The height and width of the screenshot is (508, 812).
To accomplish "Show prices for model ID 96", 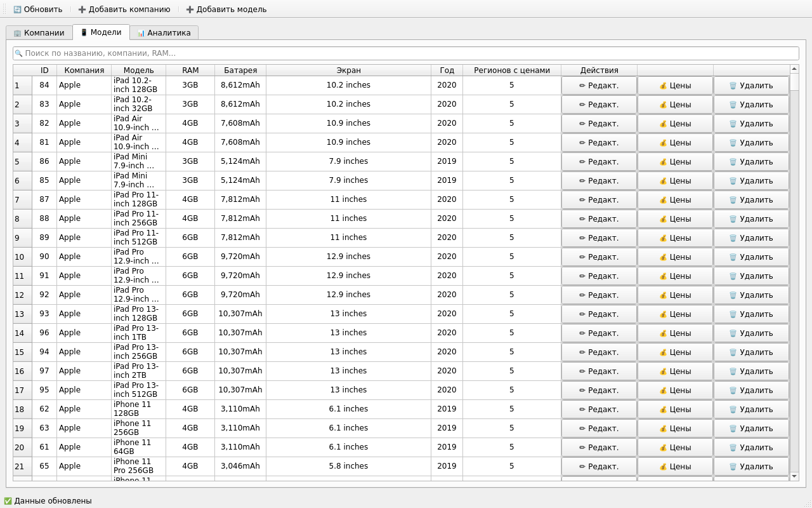I will (x=675, y=333).
